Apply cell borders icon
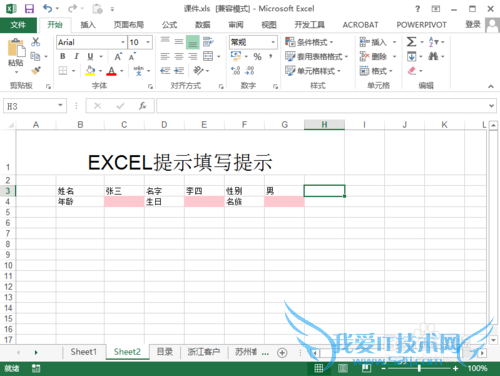Screen dimensions: 500x376 tap(63, 71)
